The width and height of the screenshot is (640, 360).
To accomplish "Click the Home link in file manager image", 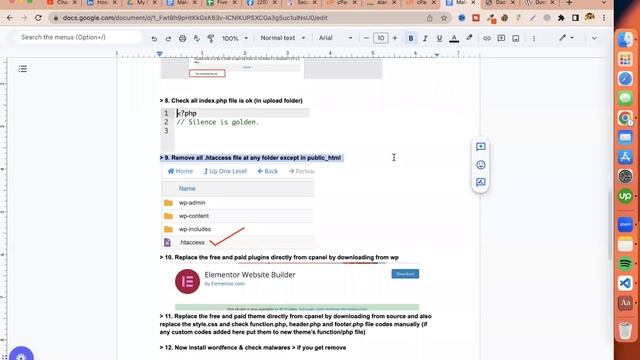I will tap(180, 171).
